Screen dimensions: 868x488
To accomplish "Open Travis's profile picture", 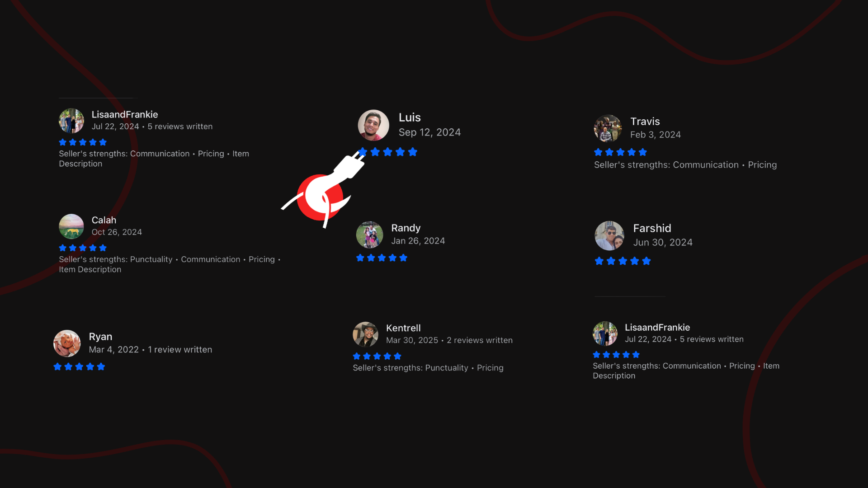I will pyautogui.click(x=608, y=128).
